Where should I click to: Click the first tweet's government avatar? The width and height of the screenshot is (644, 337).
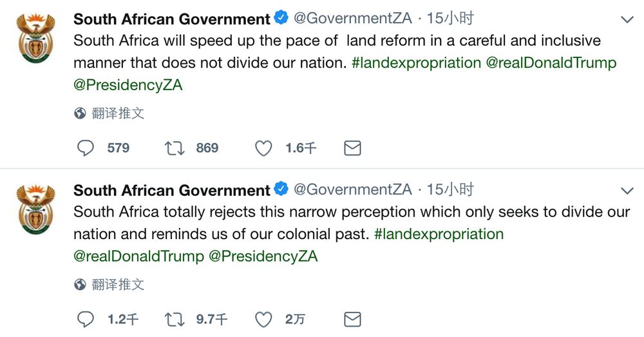click(x=35, y=37)
